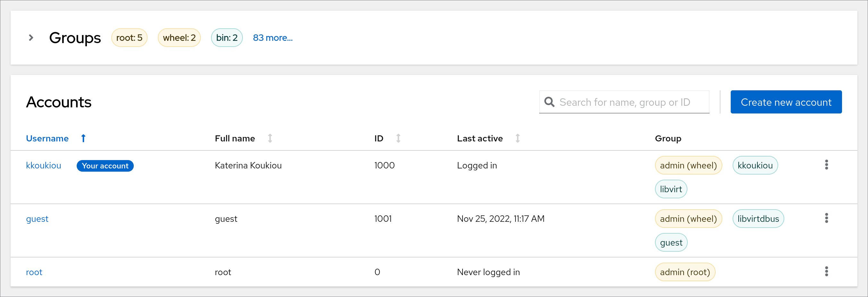Show 83 more groups link
Screen dimensions: 868x297
(x=273, y=38)
